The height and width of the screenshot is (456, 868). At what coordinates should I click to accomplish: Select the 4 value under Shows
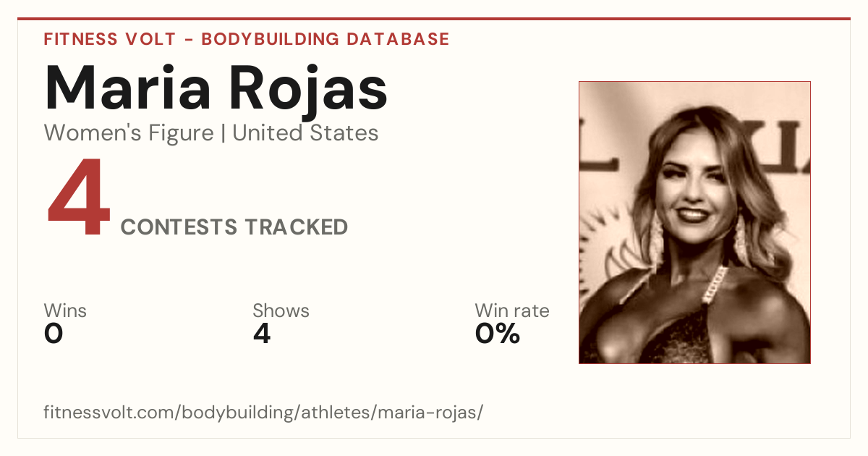pyautogui.click(x=262, y=334)
